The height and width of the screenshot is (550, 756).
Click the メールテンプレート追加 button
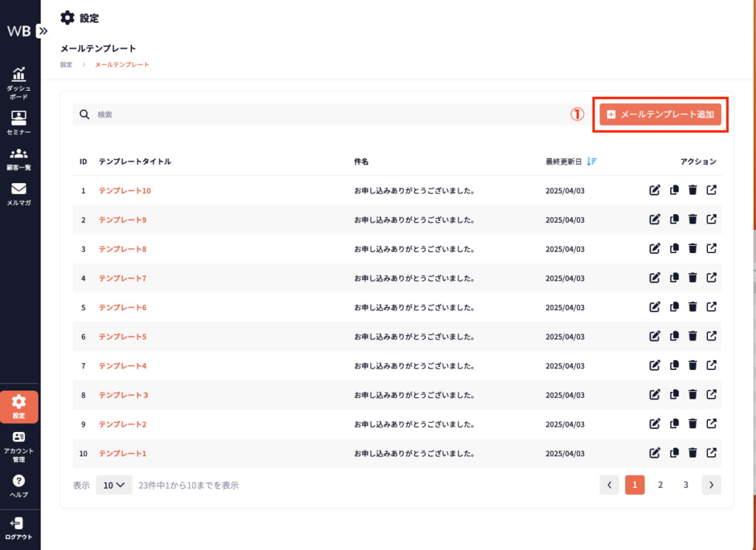point(660,114)
